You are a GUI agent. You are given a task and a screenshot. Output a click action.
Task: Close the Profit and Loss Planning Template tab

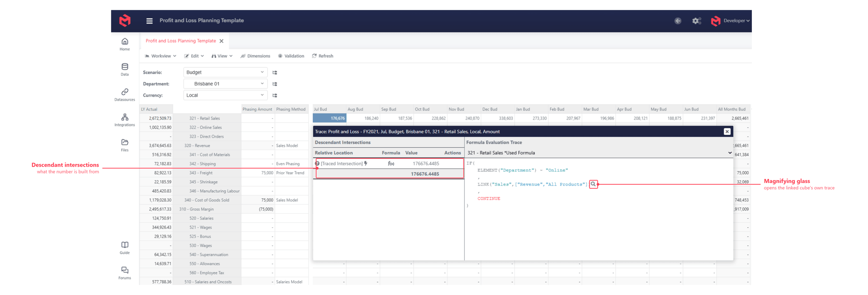click(x=222, y=41)
